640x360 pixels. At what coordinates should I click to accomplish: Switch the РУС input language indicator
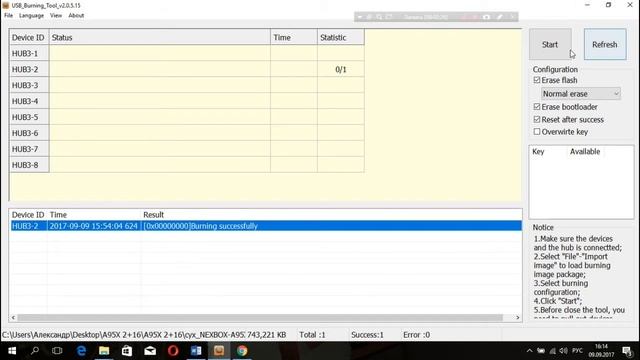click(x=577, y=351)
